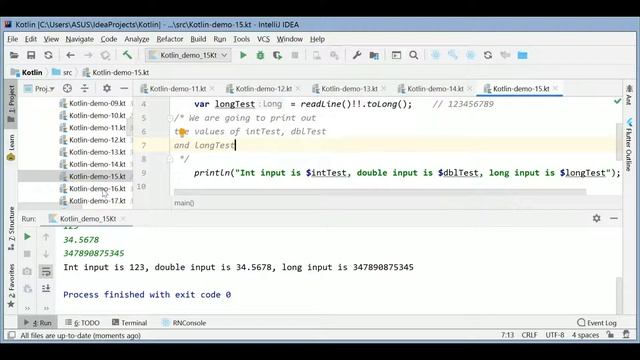Open the Terminal tool window

tap(129, 323)
